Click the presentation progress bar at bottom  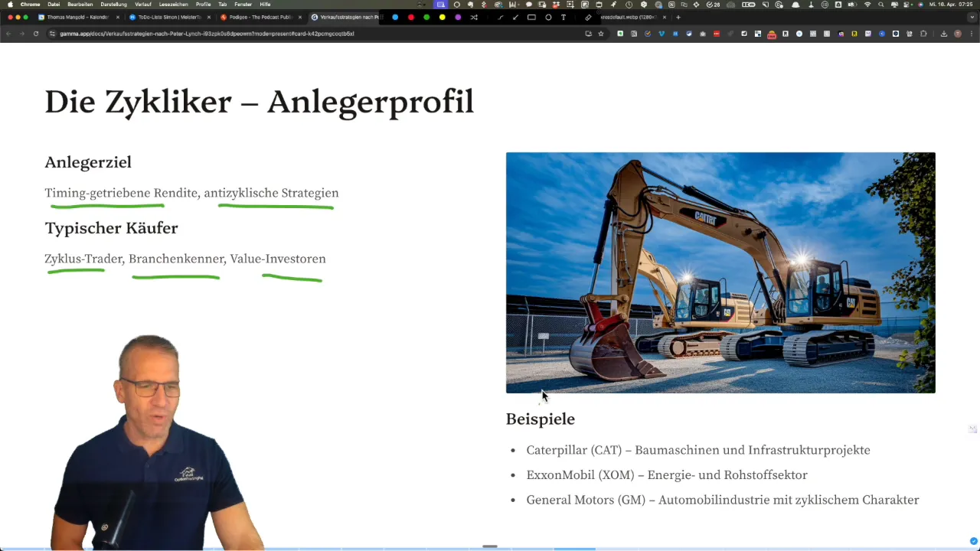490,549
